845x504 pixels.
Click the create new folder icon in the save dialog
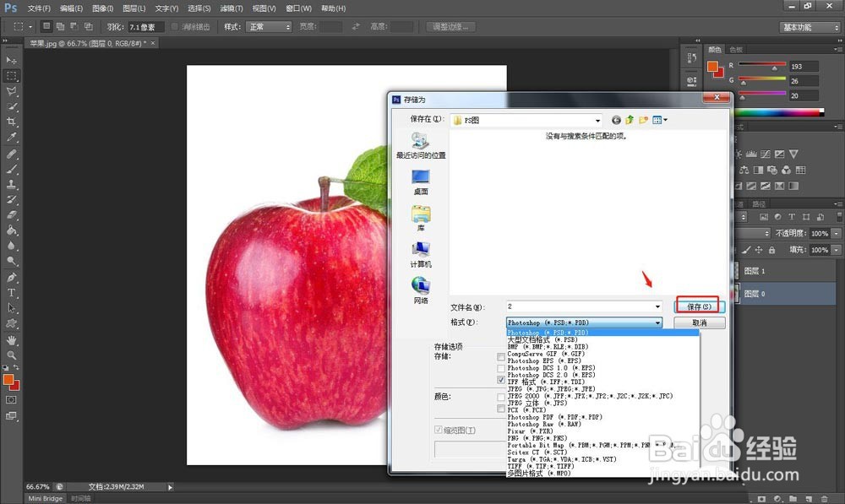click(x=643, y=120)
